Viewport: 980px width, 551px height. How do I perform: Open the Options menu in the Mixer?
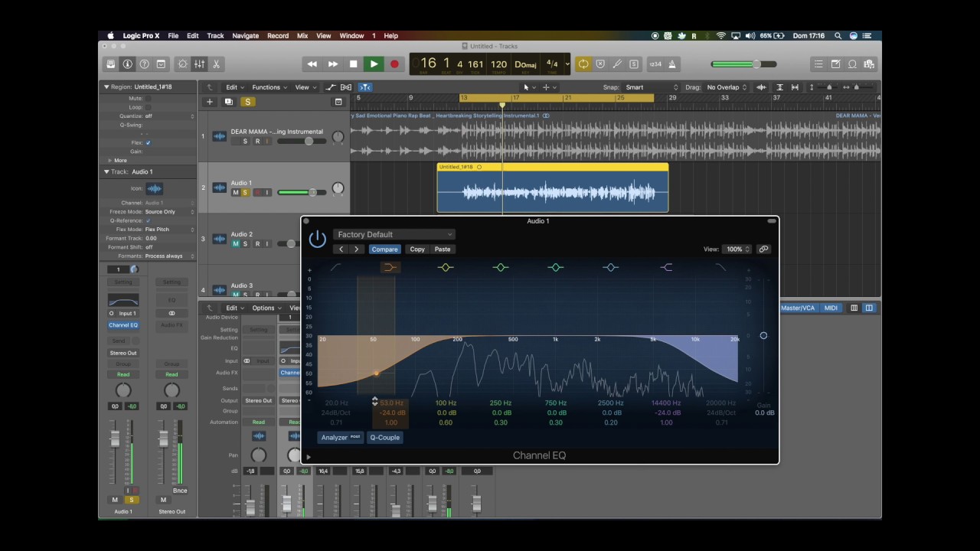266,308
